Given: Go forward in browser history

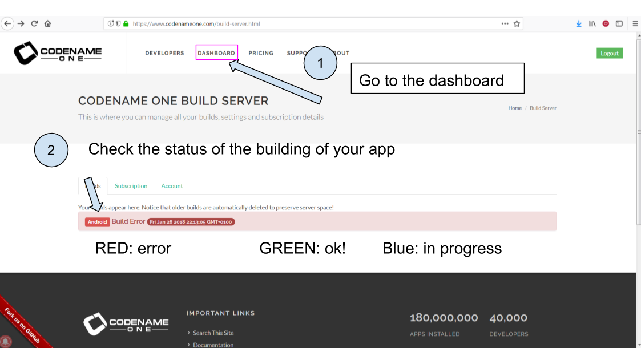Looking at the screenshot, I should [x=21, y=24].
